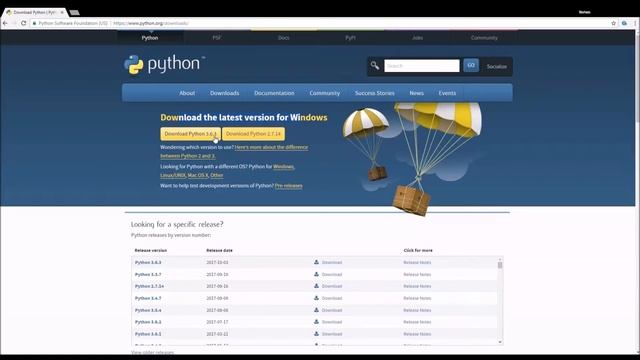Open the Python 3.6.3 release version link
The height and width of the screenshot is (360, 640).
[x=148, y=262]
